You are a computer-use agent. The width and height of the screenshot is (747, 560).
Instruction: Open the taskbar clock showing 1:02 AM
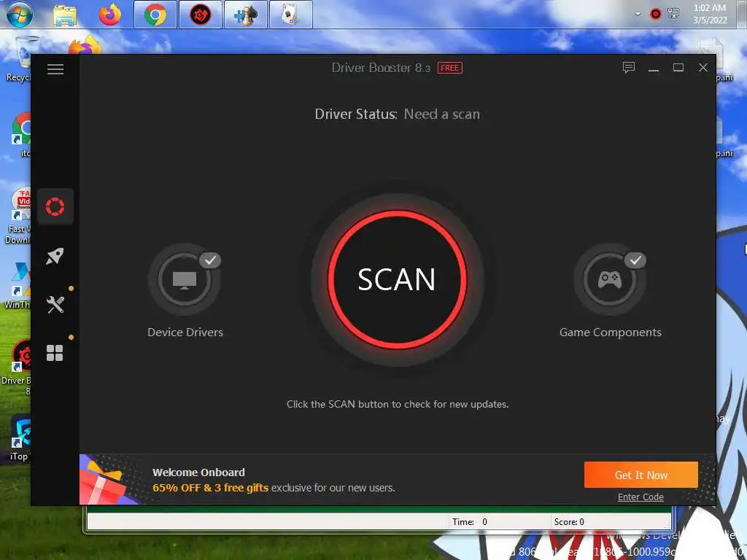point(710,14)
